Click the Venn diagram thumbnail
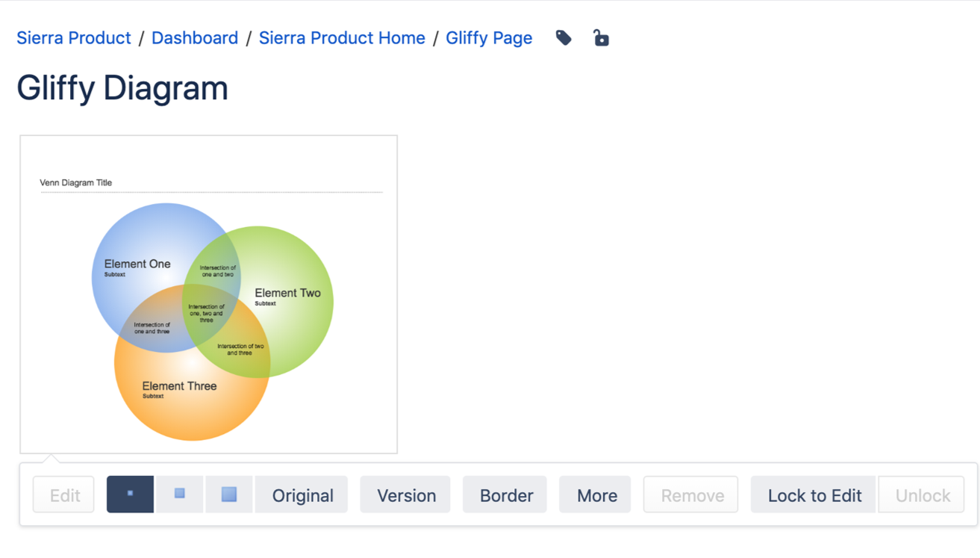This screenshot has height=558, width=980. (x=209, y=294)
